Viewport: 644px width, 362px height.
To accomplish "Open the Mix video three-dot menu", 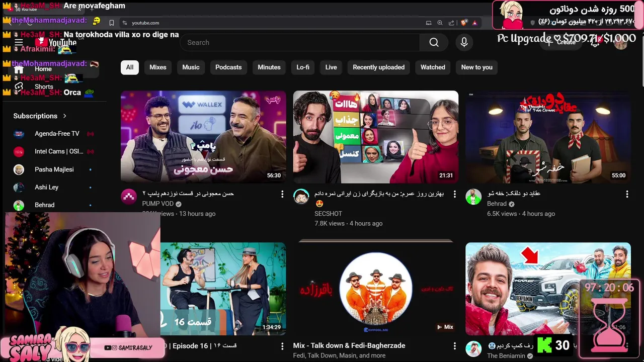I will tap(455, 346).
